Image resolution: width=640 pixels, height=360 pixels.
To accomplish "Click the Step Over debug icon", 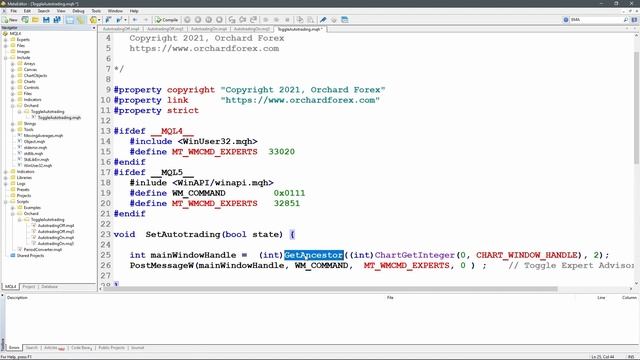I will 242,20.
